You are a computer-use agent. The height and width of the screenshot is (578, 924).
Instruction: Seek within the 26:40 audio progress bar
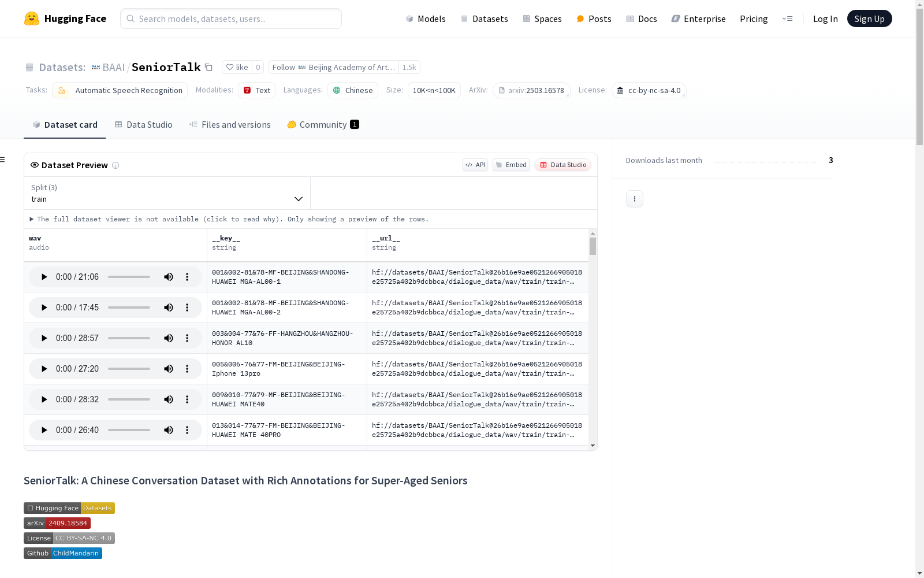129,430
